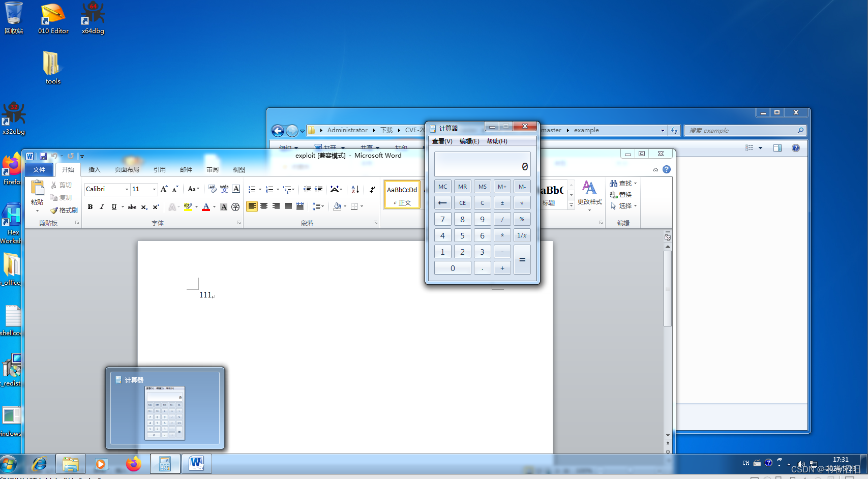
Task: Grow font size with the large A icon
Action: 164,189
